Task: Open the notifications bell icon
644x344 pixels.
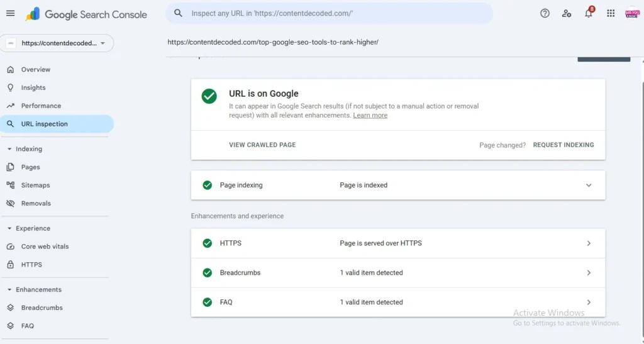Action: point(589,13)
